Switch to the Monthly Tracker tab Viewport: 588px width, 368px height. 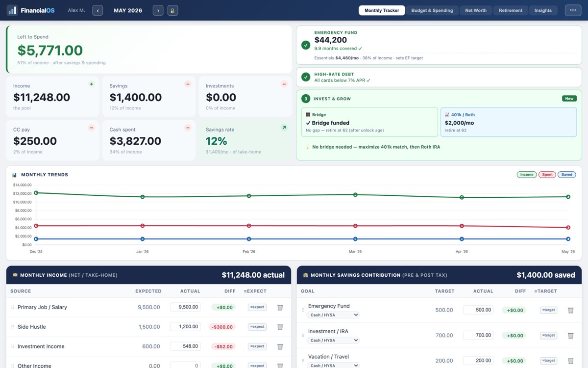[382, 10]
